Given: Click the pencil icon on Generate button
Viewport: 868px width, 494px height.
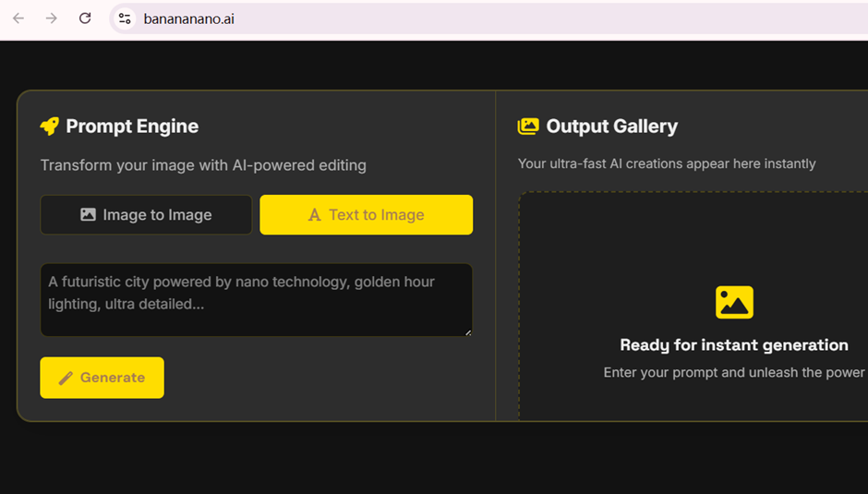Looking at the screenshot, I should (66, 378).
